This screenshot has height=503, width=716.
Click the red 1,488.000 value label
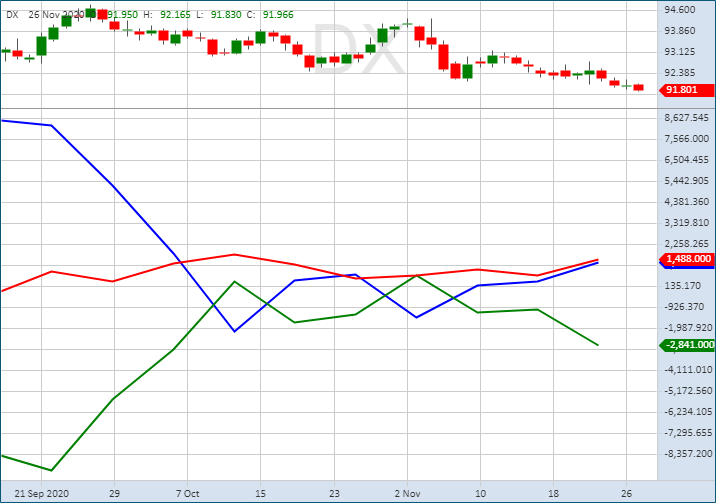coord(687,259)
